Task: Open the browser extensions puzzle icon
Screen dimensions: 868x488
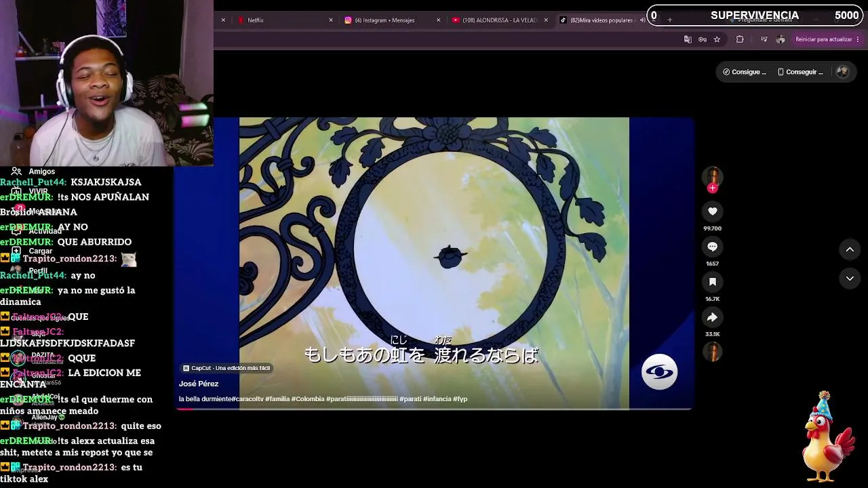Action: click(740, 39)
